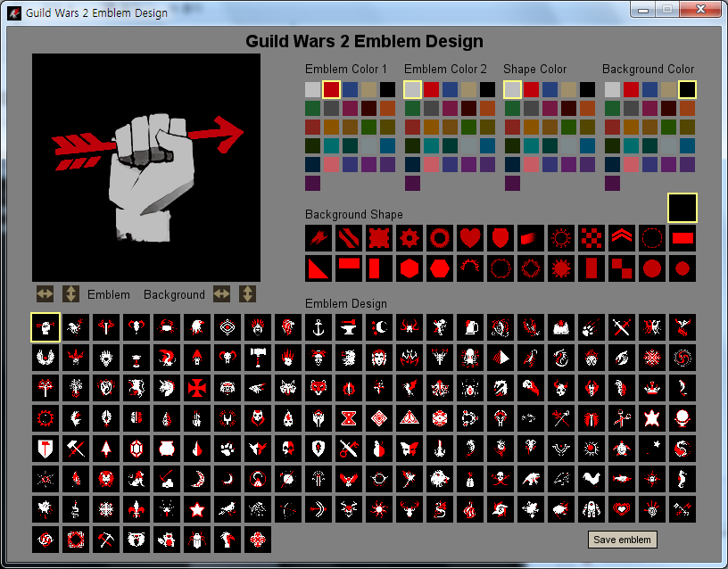728x569 pixels.
Task: Select the beer mug emblem design
Action: [470, 327]
